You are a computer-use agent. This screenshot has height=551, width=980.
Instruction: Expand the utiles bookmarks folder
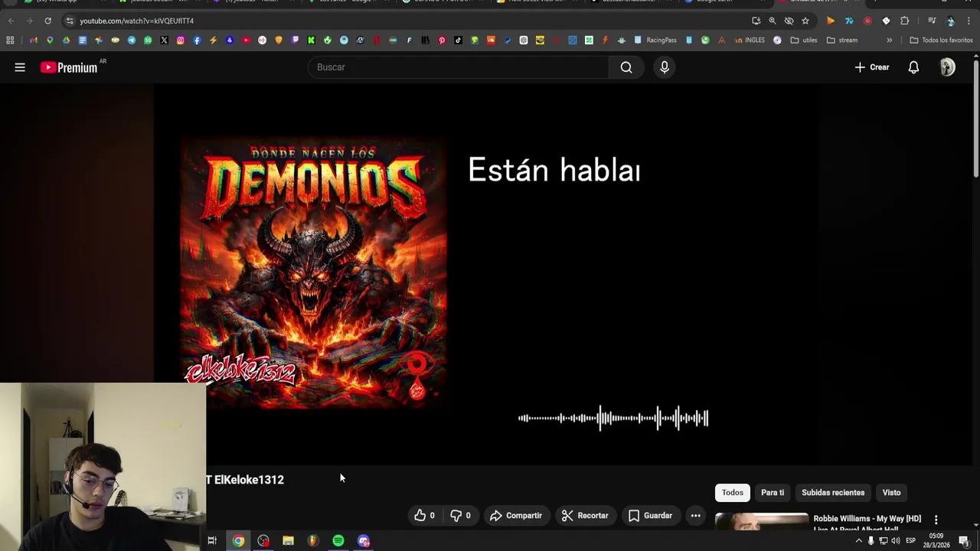pyautogui.click(x=803, y=40)
